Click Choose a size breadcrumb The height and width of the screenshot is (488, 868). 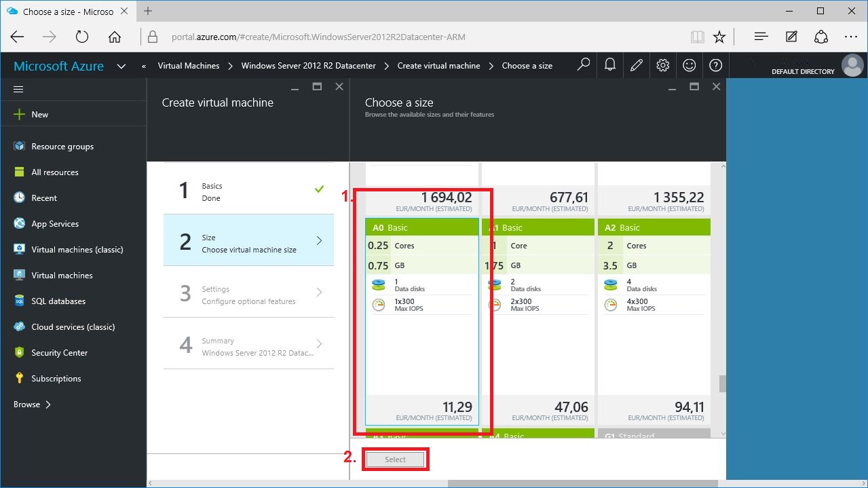point(527,66)
